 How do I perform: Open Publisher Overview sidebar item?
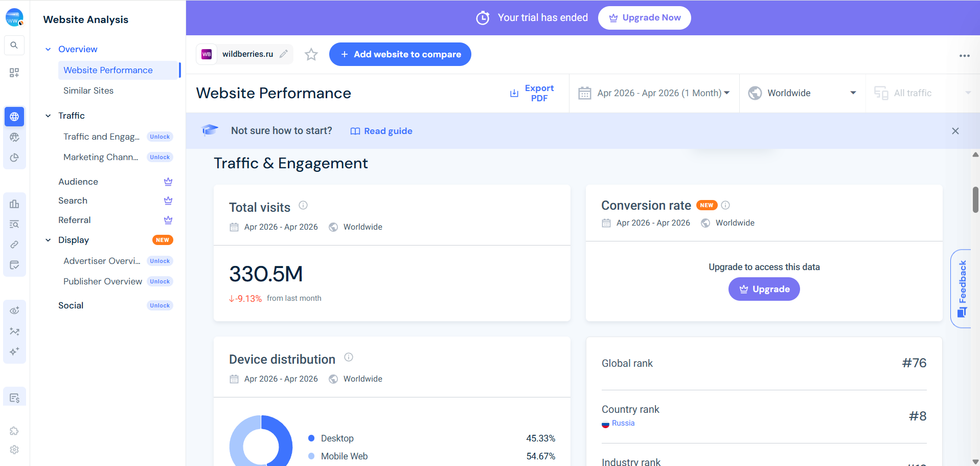tap(103, 281)
